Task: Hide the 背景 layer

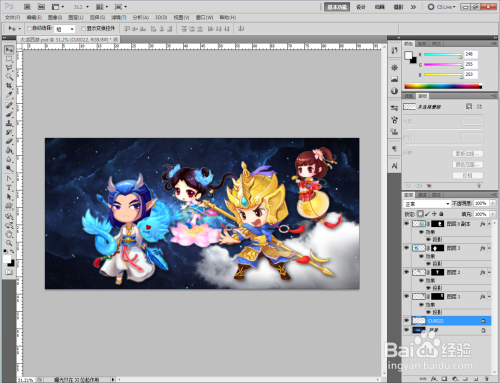Action: 407,330
